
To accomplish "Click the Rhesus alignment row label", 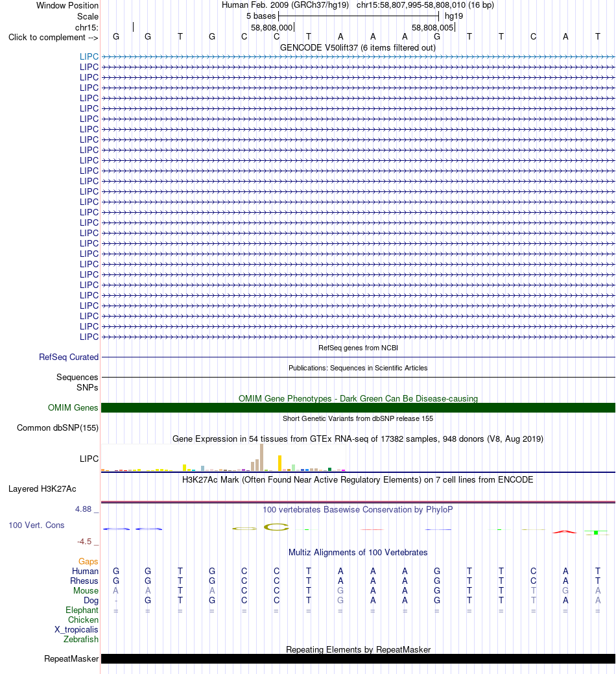I will (84, 581).
